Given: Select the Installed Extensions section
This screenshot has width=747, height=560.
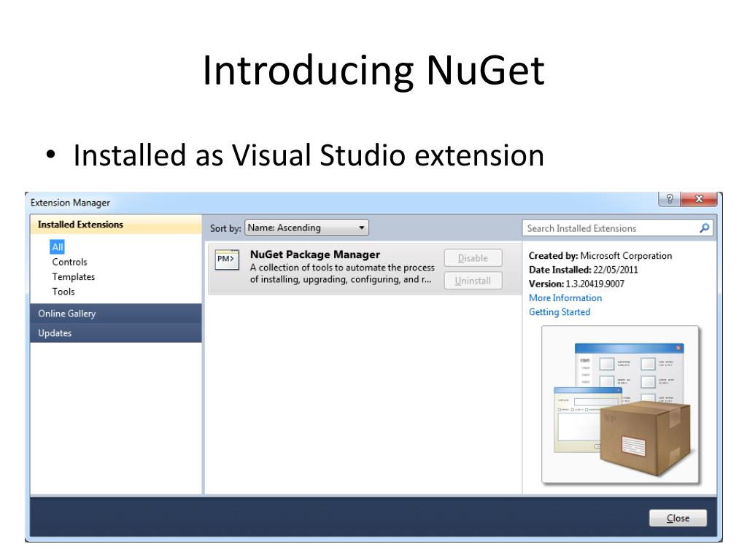Looking at the screenshot, I should 116,225.
